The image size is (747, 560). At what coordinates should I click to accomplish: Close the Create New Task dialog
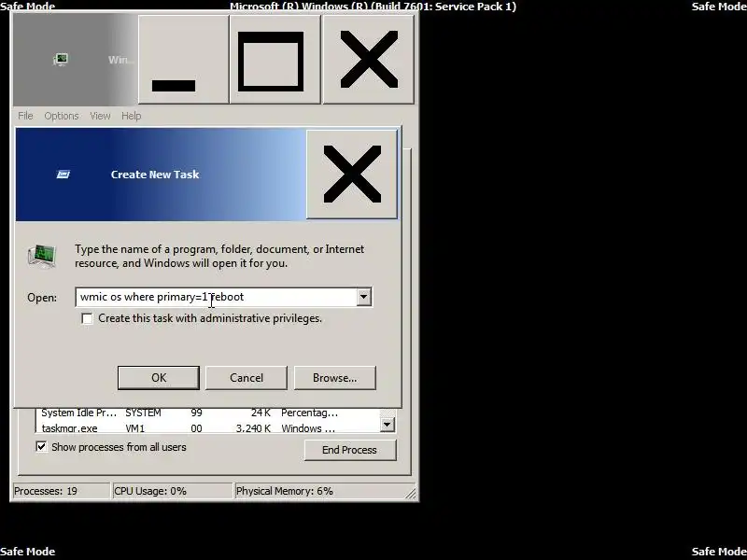[x=352, y=175]
